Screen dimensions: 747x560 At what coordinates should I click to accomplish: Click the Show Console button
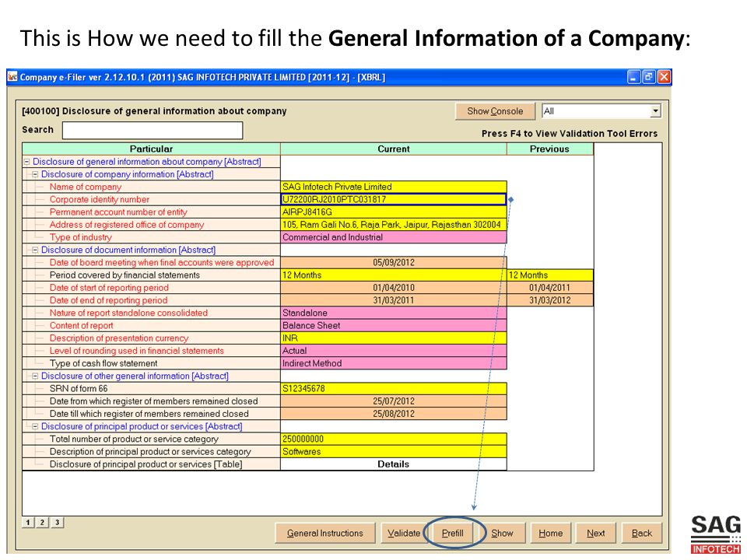point(495,111)
